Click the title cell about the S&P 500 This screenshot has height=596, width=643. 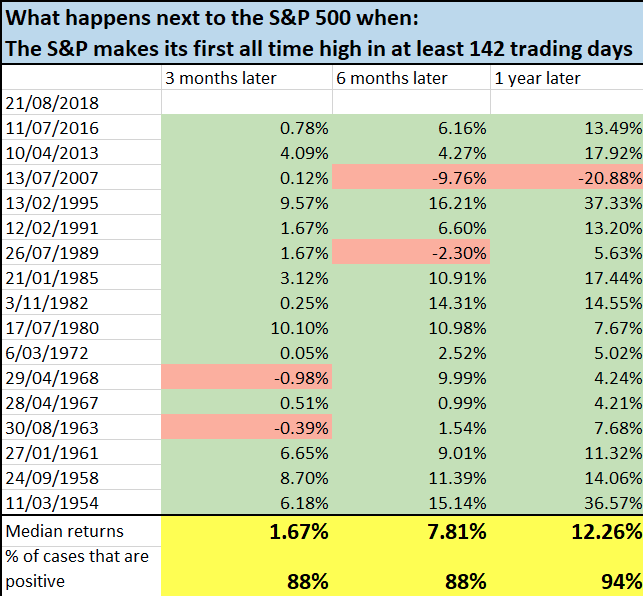[x=320, y=34]
